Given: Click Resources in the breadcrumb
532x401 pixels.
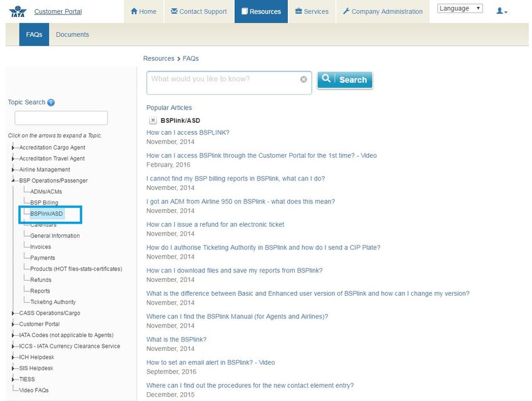Looking at the screenshot, I should 158,58.
